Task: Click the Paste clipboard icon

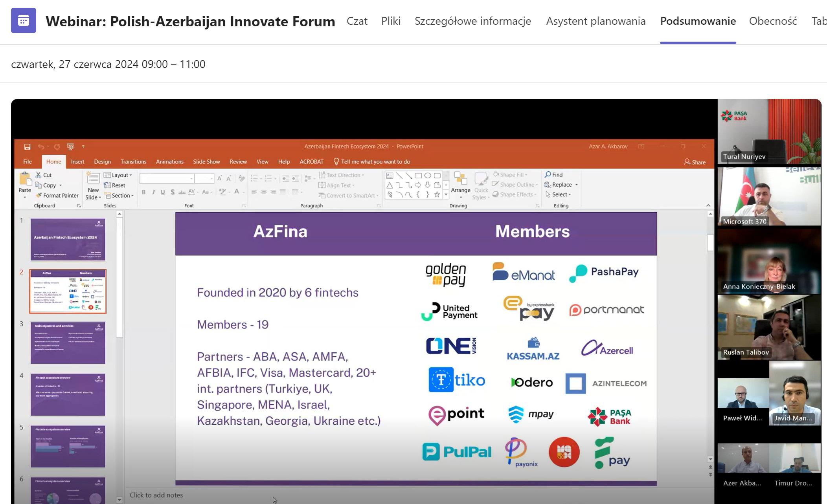Action: (x=25, y=180)
